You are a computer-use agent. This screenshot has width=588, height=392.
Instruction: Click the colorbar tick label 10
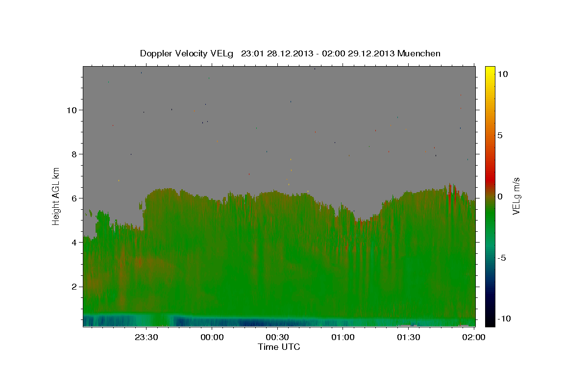[502, 73]
